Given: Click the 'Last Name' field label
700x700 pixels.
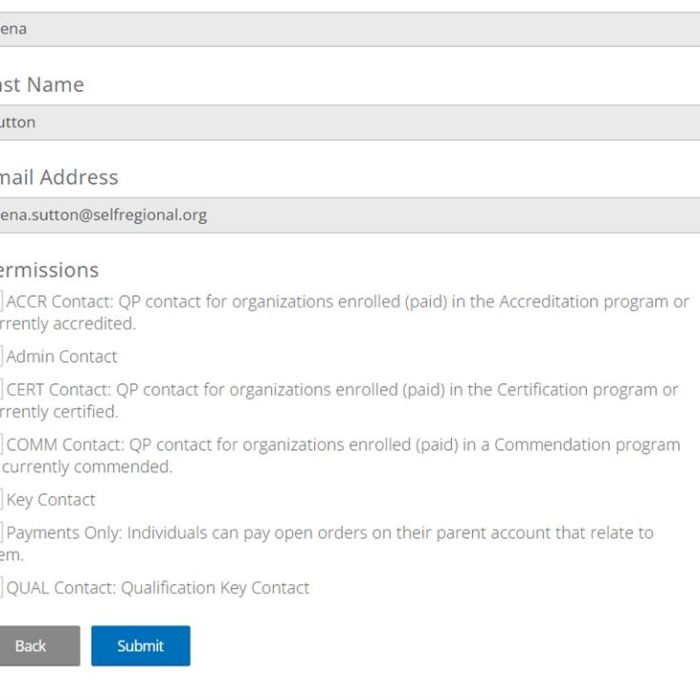Looking at the screenshot, I should [x=40, y=85].
